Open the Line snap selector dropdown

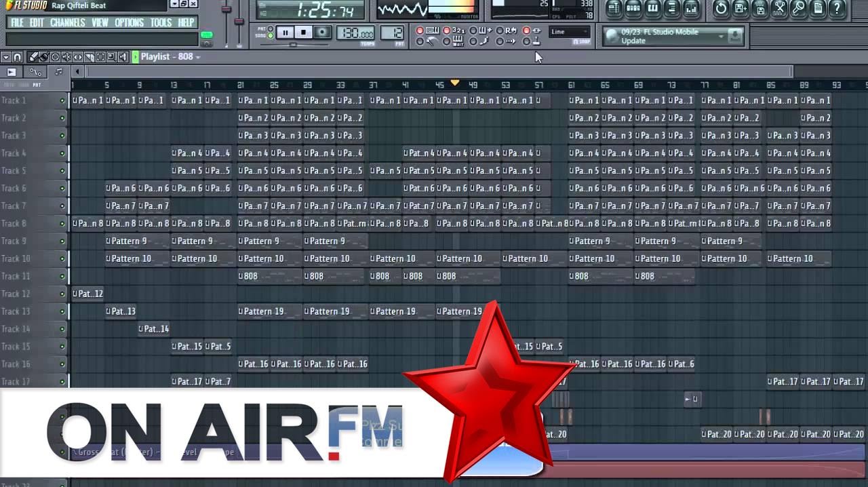(570, 31)
